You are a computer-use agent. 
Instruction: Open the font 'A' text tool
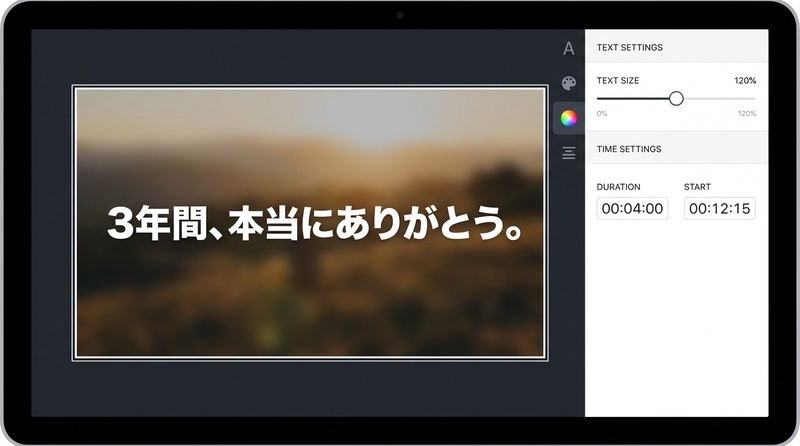pos(568,48)
